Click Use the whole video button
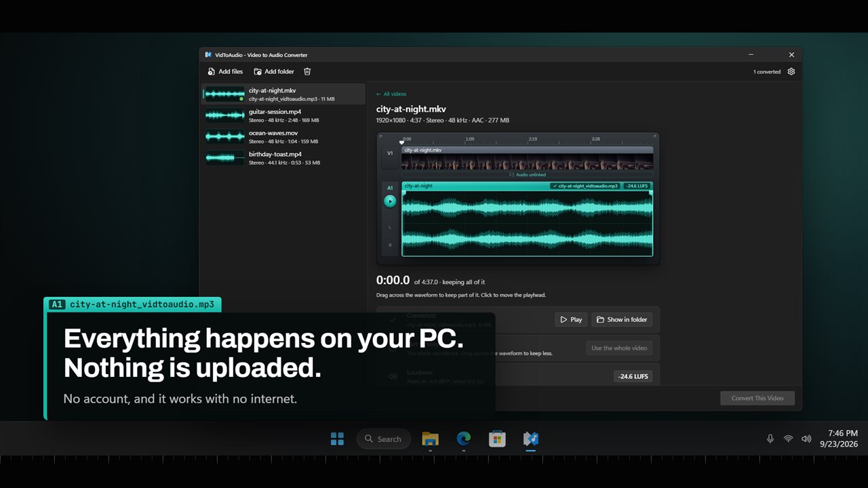This screenshot has width=868, height=488. 619,348
